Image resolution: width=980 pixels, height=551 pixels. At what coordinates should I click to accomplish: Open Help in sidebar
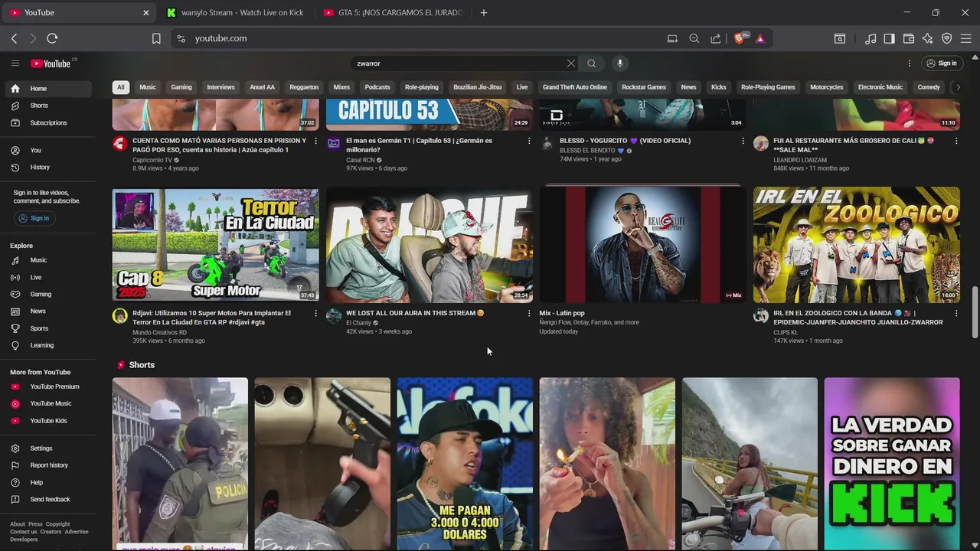click(x=47, y=482)
